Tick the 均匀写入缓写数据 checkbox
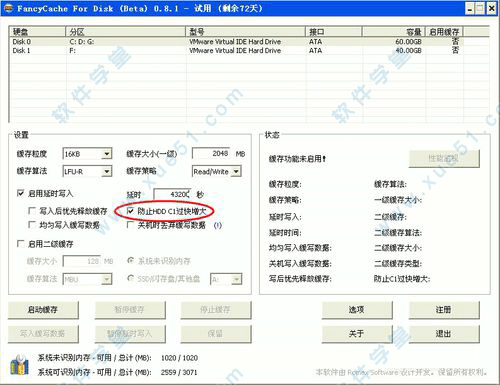This screenshot has width=500, height=385. (x=32, y=225)
